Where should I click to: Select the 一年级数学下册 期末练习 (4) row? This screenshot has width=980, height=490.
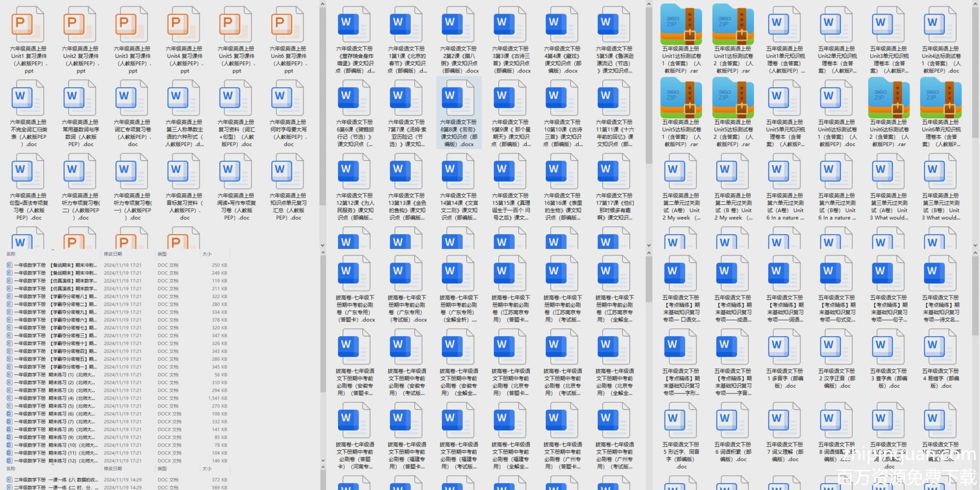pyautogui.click(x=117, y=398)
